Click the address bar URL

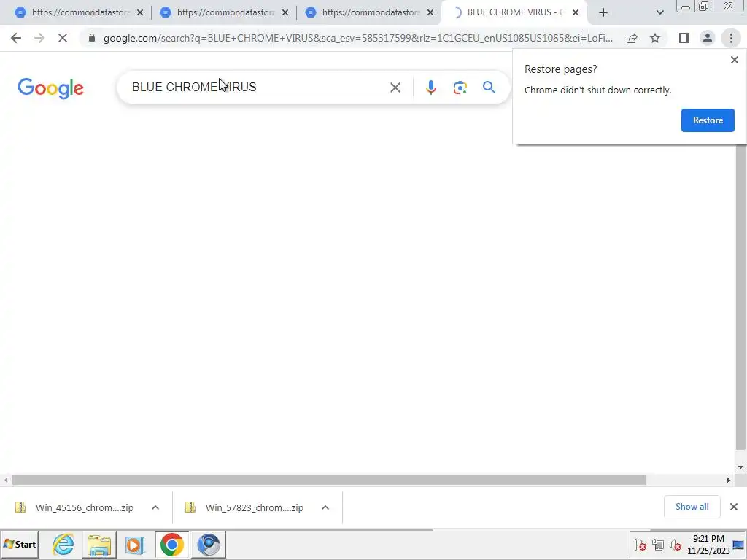point(357,38)
